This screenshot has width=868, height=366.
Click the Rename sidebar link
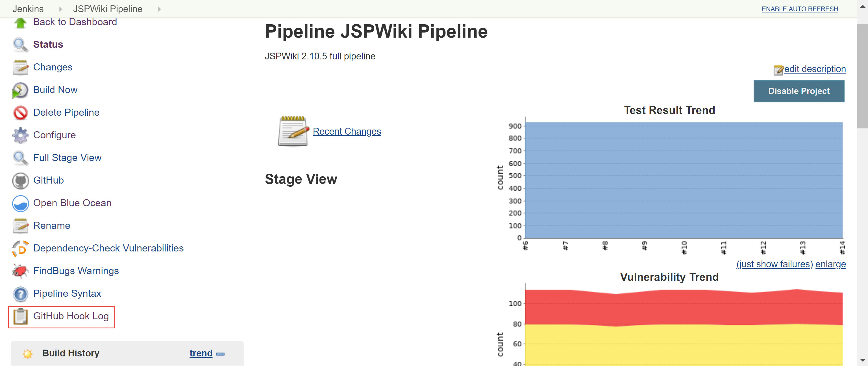[x=52, y=225]
